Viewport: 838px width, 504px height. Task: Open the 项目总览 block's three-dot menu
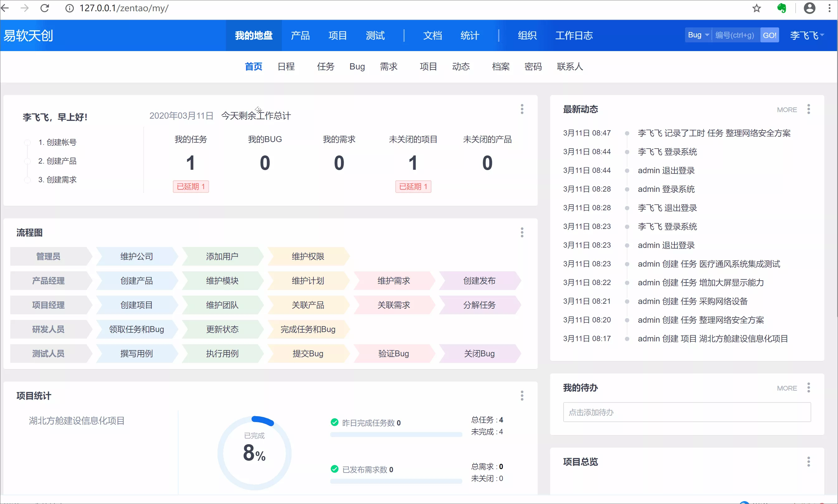(808, 462)
